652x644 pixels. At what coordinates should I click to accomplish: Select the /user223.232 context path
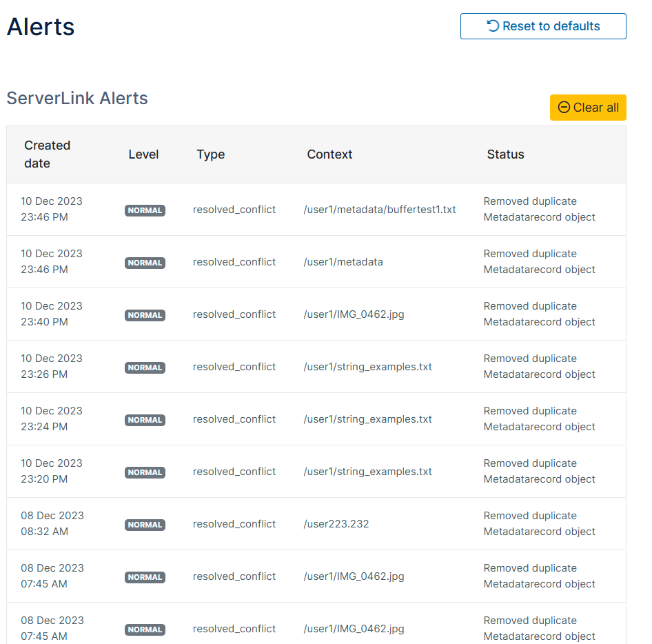336,523
